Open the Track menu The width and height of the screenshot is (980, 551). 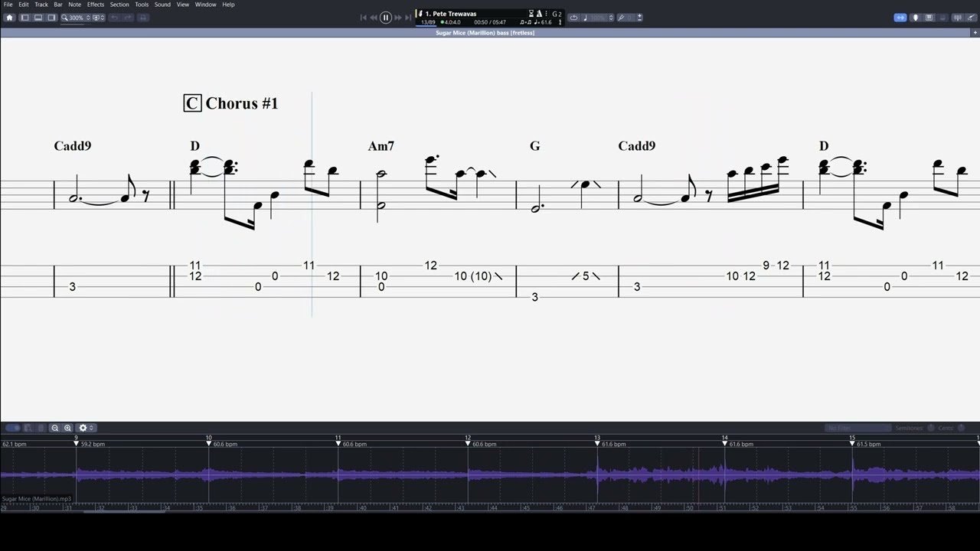click(41, 5)
